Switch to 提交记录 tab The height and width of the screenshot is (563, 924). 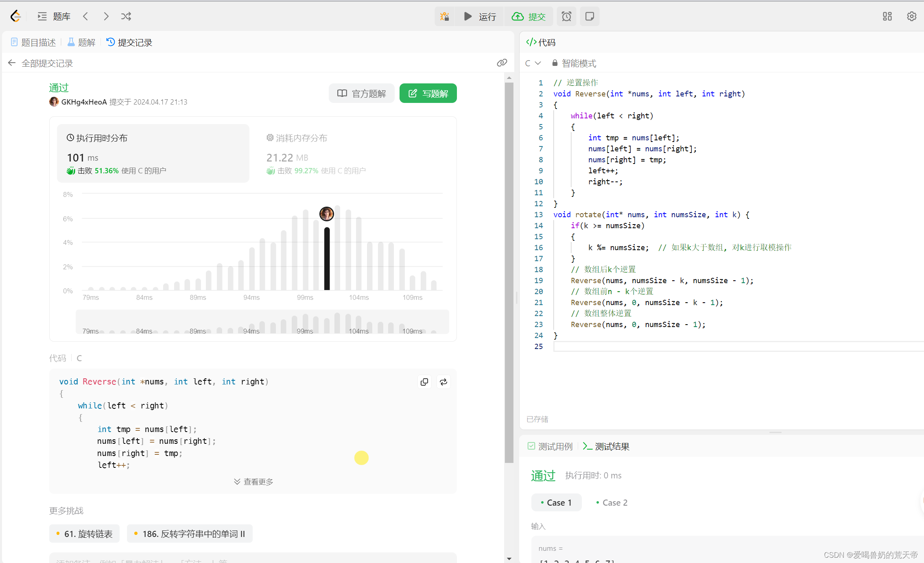(129, 42)
